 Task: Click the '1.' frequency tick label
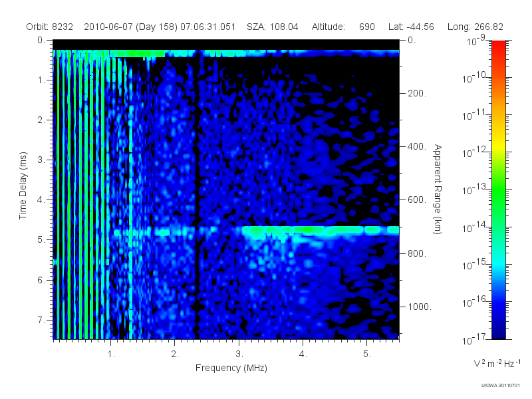point(111,354)
